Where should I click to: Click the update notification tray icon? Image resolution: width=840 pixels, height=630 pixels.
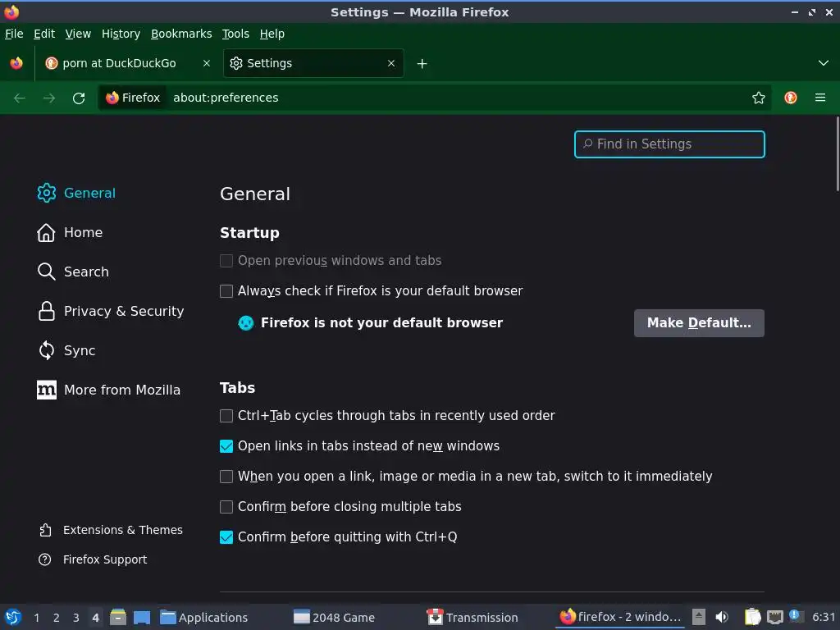[x=794, y=615]
